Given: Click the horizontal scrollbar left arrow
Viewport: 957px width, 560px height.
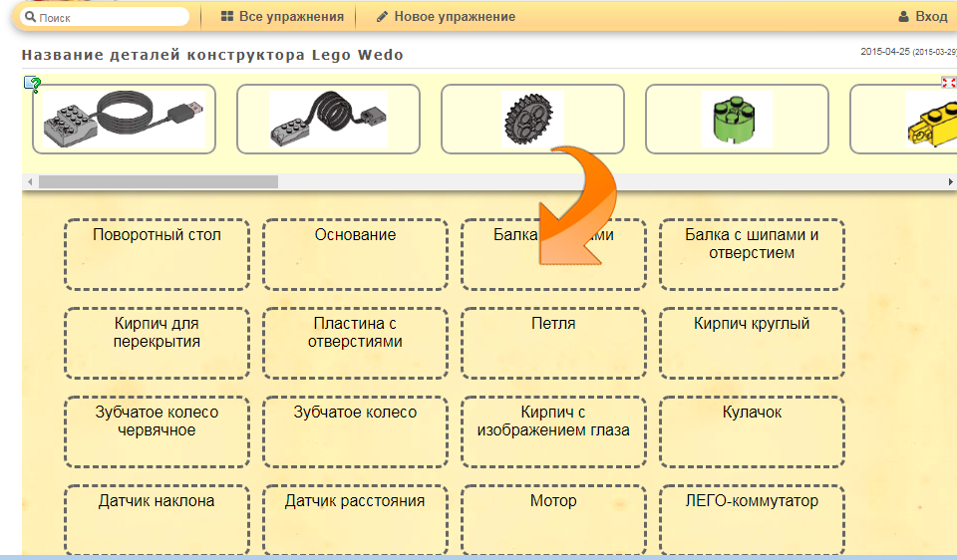Looking at the screenshot, I should pyautogui.click(x=30, y=182).
